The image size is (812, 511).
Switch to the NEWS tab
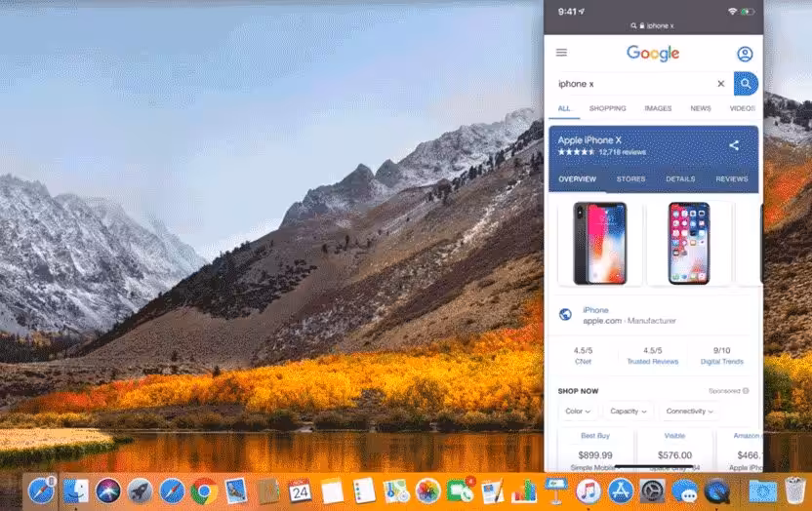point(701,108)
